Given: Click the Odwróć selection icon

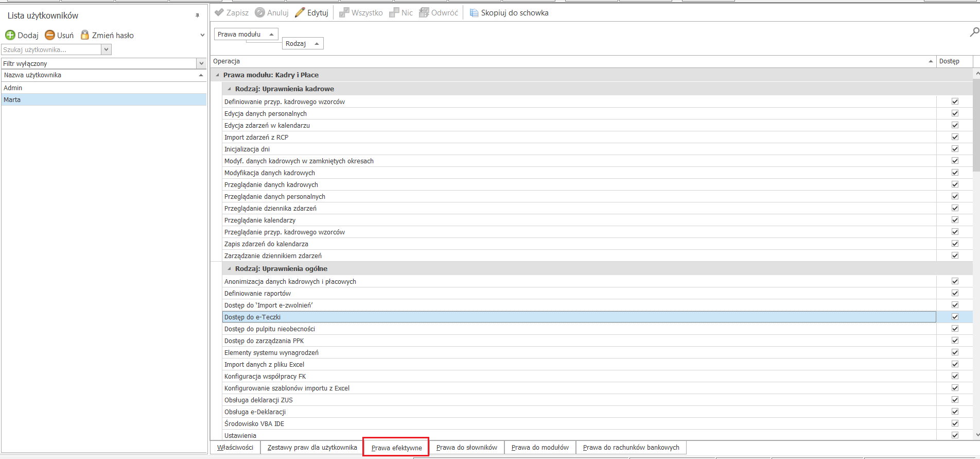Looking at the screenshot, I should [x=424, y=12].
